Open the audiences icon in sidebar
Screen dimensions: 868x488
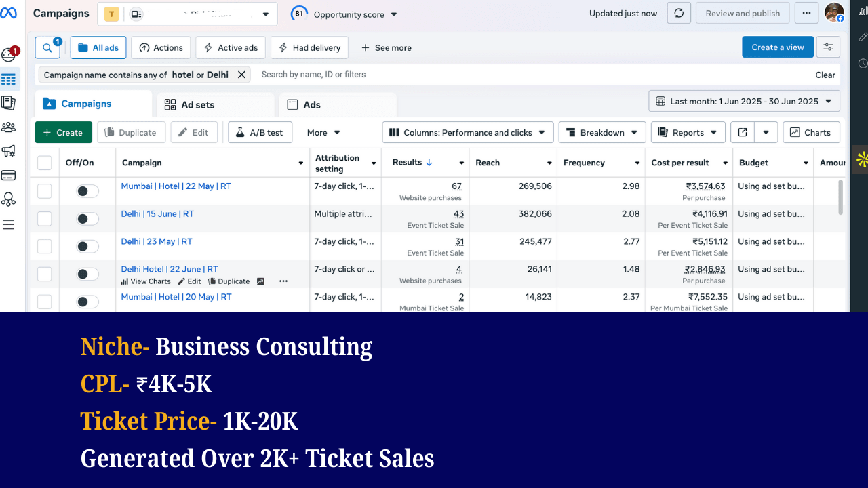tap(9, 127)
